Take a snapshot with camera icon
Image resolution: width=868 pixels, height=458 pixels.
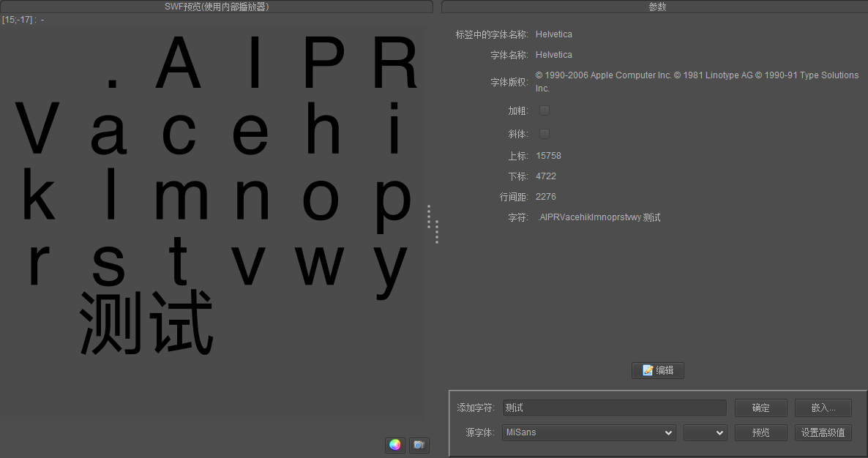tap(419, 445)
